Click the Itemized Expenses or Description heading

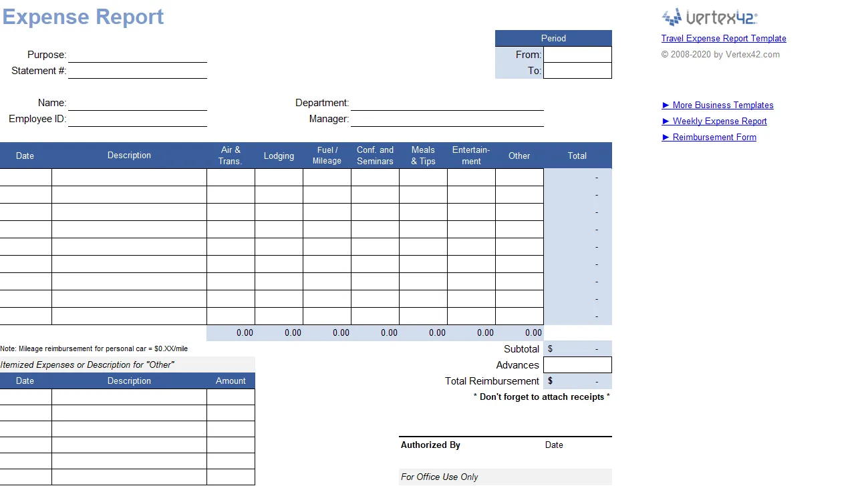(87, 364)
